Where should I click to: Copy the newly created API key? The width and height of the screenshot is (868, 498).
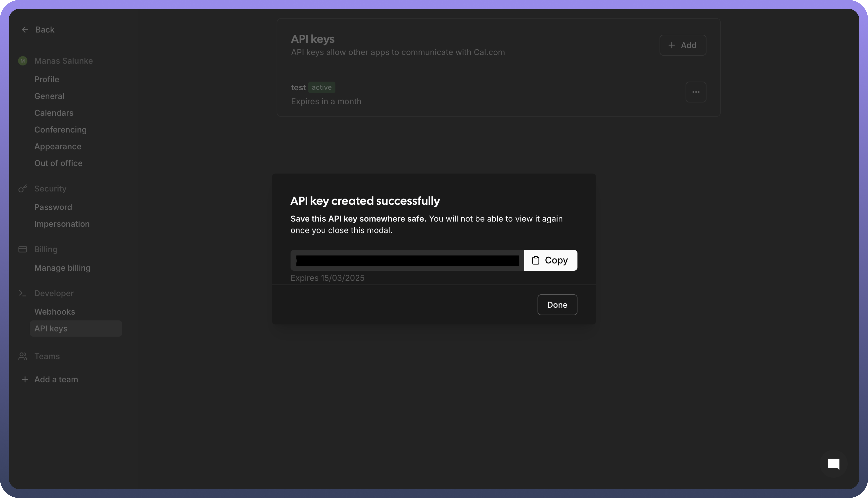tap(550, 260)
